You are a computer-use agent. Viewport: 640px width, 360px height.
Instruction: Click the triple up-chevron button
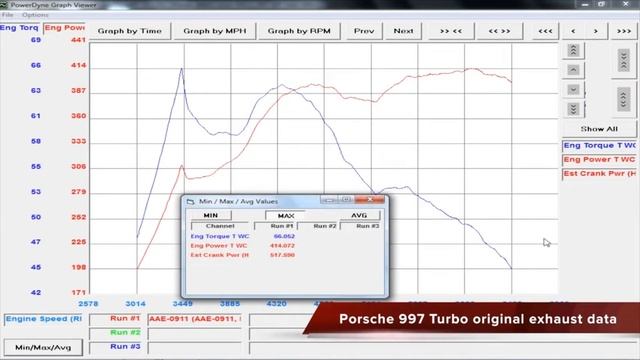pyautogui.click(x=573, y=51)
